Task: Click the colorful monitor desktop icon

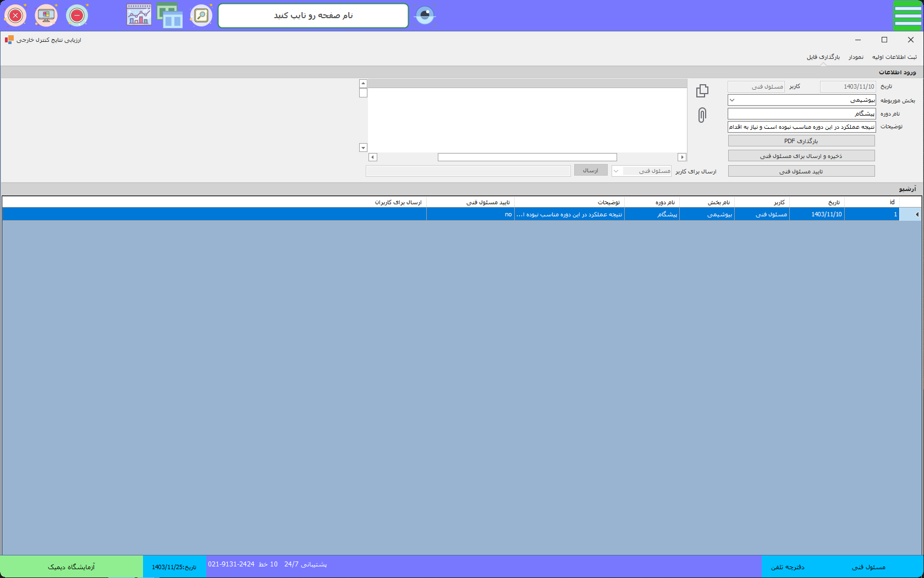Action: 46,15
